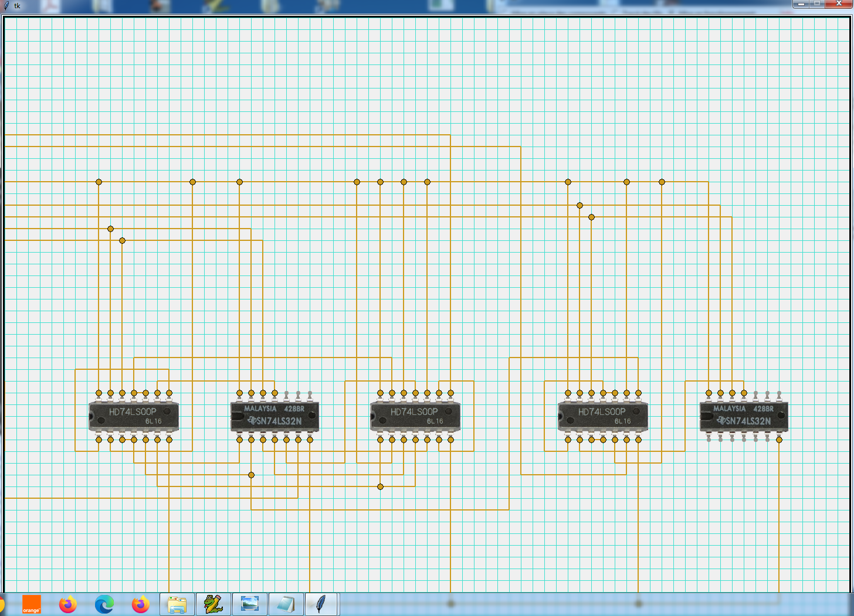
Task: Select the rightmost SN74LS32N chip
Action: 744,416
